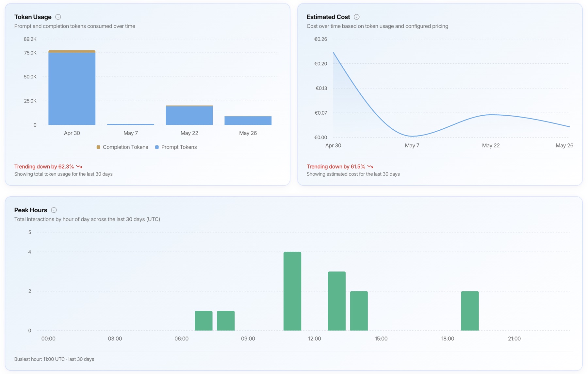Click the 19:00 peak hours bar
Screen dimensions: 588x374
point(470,311)
